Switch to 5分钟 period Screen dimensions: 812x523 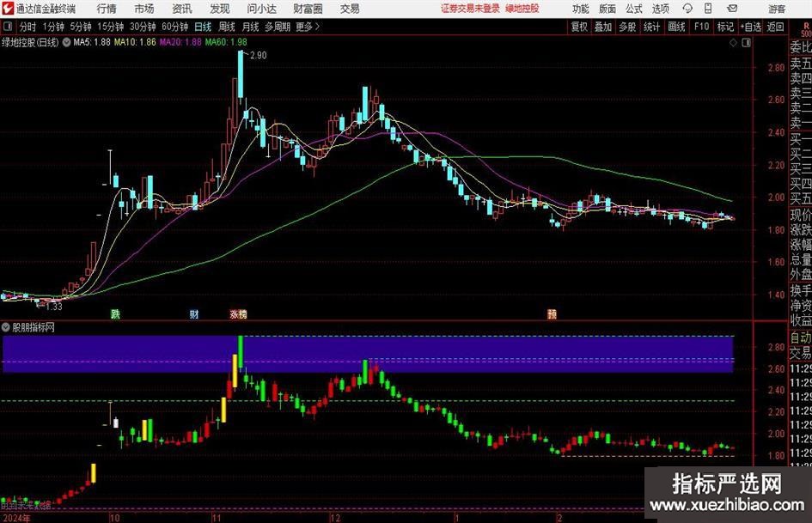80,27
